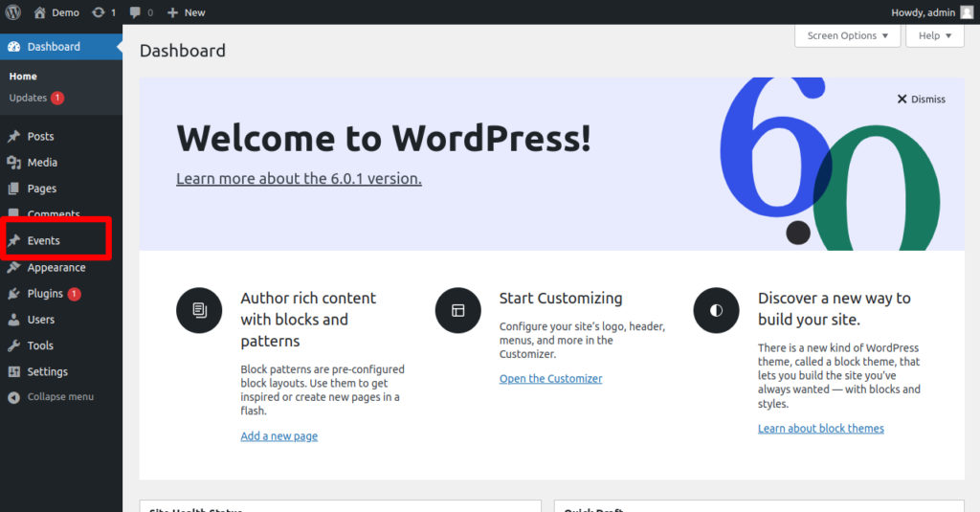
Task: Click the Collapse menu arrow icon
Action: point(13,397)
